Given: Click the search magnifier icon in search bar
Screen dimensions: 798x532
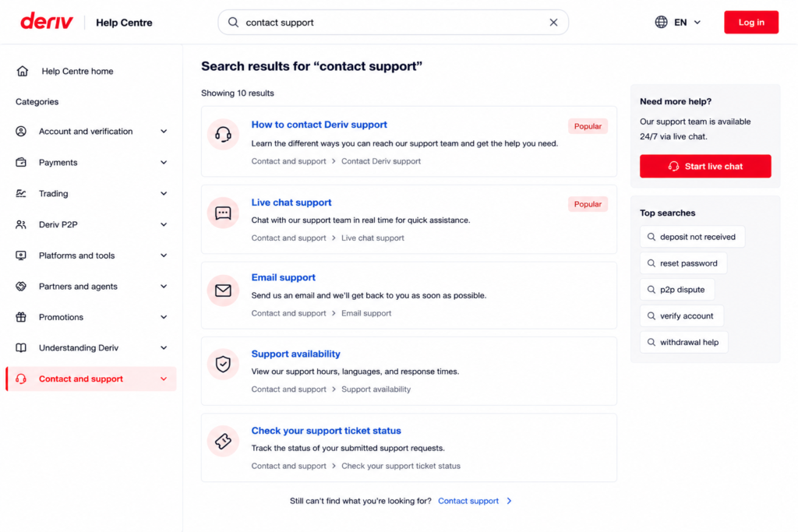Looking at the screenshot, I should pyautogui.click(x=233, y=23).
